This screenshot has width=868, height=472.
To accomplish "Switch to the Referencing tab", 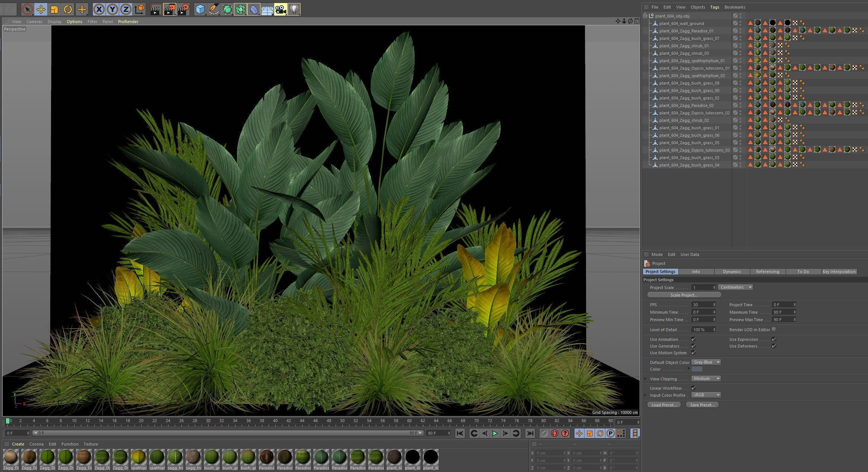I will [767, 272].
